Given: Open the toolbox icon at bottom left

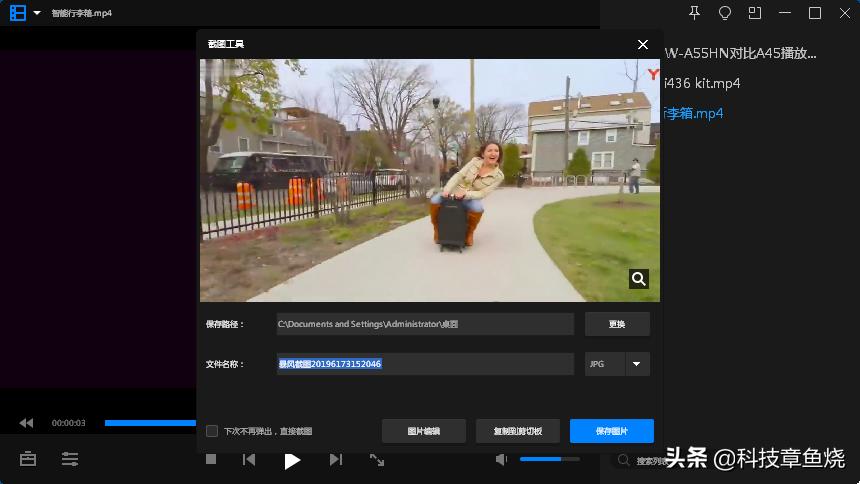Looking at the screenshot, I should click(x=28, y=459).
